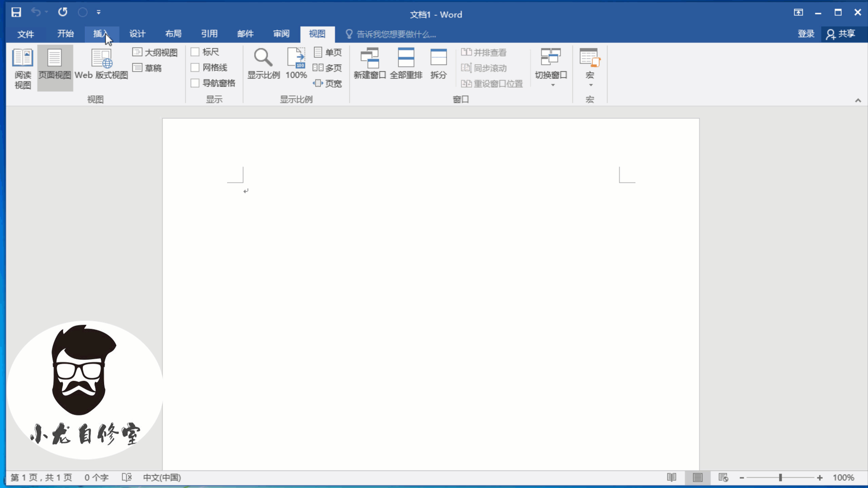868x488 pixels.
Task: Click the Outline View button
Action: (x=155, y=52)
